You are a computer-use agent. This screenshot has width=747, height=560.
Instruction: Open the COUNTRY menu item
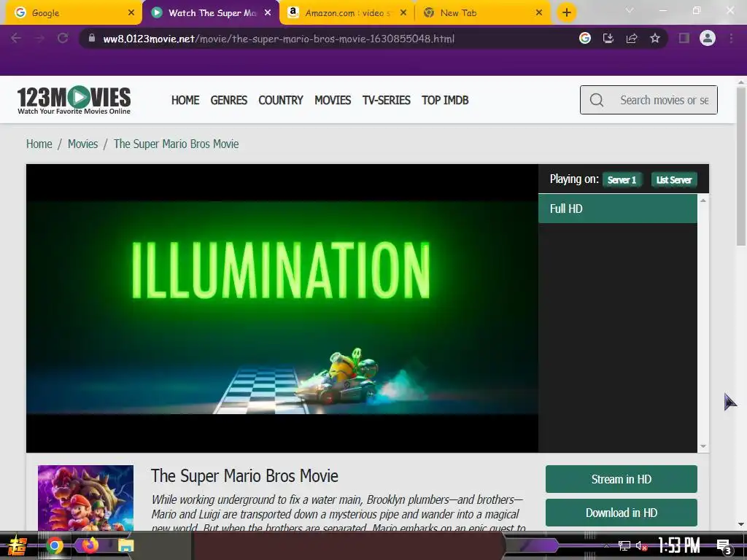coord(281,100)
